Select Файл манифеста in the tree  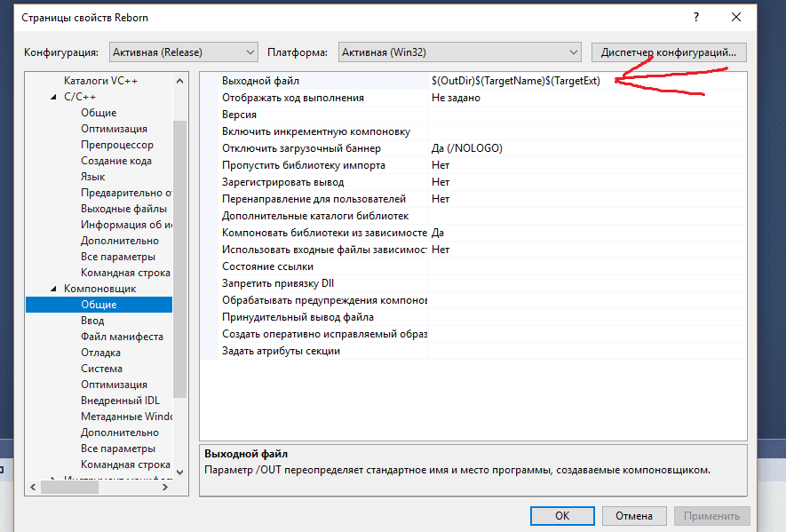pos(122,337)
